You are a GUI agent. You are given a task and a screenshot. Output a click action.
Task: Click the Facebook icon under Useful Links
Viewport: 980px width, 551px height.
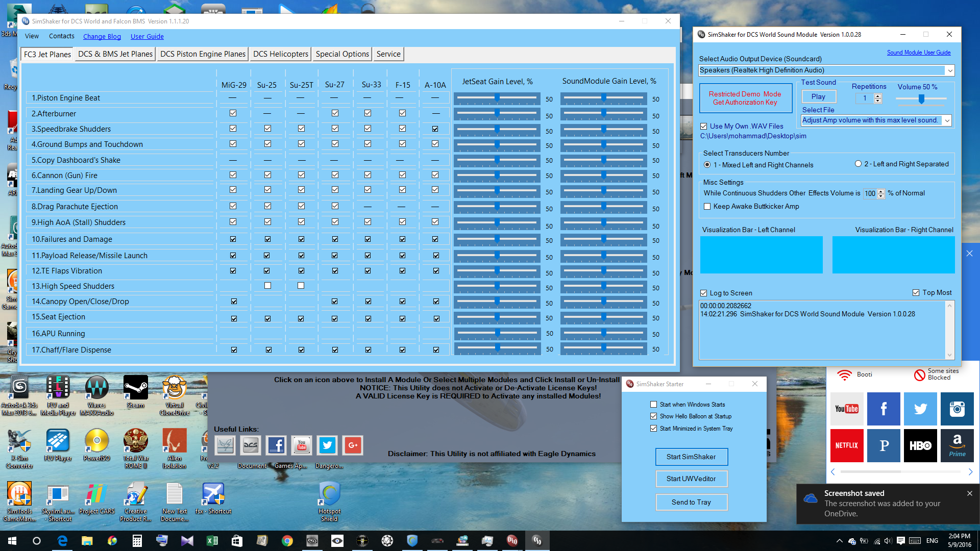coord(276,445)
